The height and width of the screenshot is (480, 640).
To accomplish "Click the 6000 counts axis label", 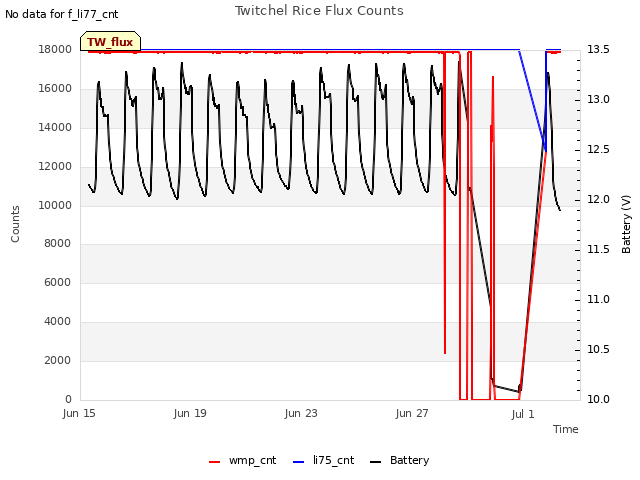I will pos(58,282).
